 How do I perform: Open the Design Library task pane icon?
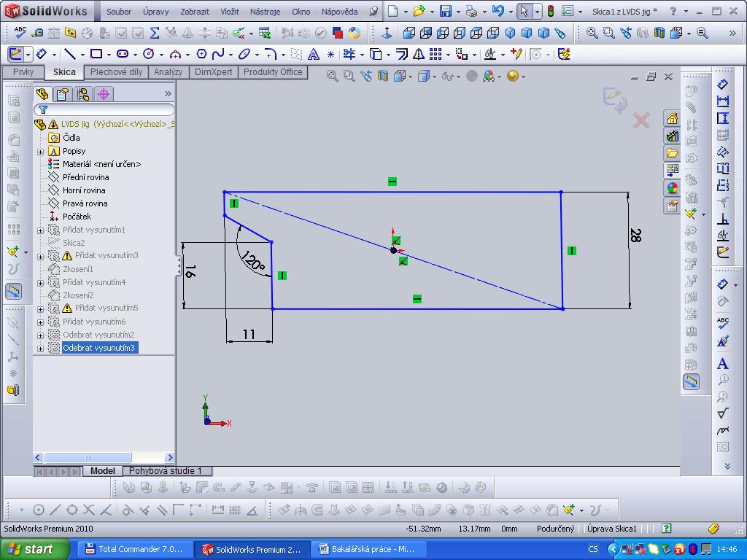[x=672, y=136]
